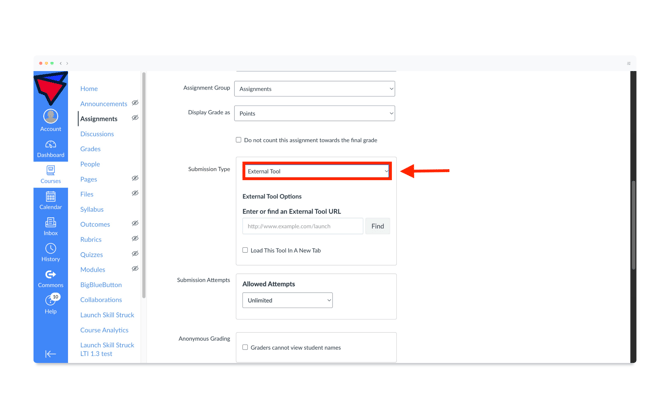670x418 pixels.
Task: Open the Modules link
Action: click(92, 270)
